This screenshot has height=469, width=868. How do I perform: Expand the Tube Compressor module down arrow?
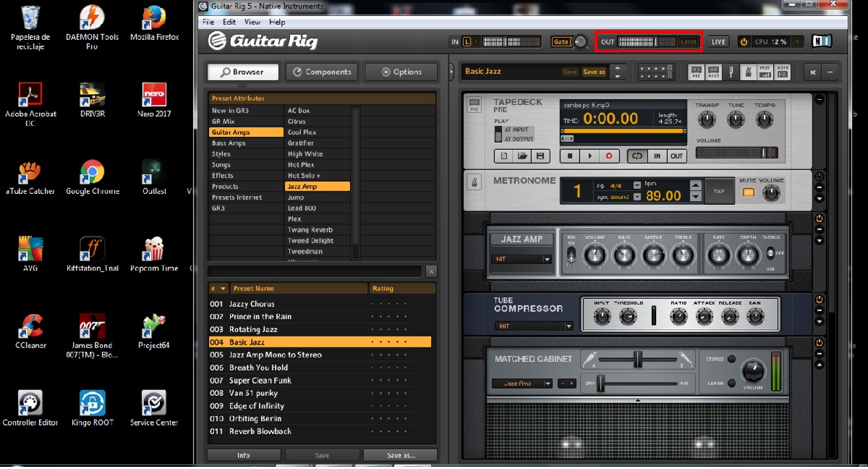(820, 321)
